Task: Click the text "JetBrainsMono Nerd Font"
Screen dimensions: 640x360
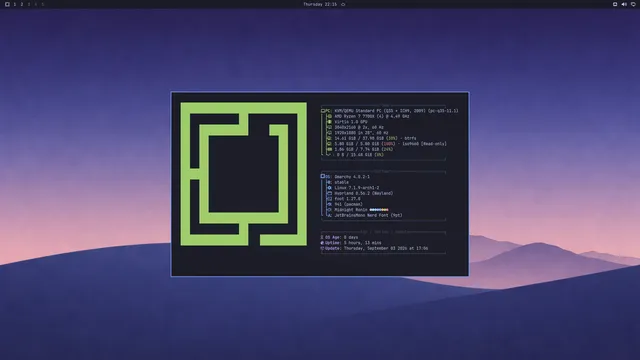Action: [362, 215]
